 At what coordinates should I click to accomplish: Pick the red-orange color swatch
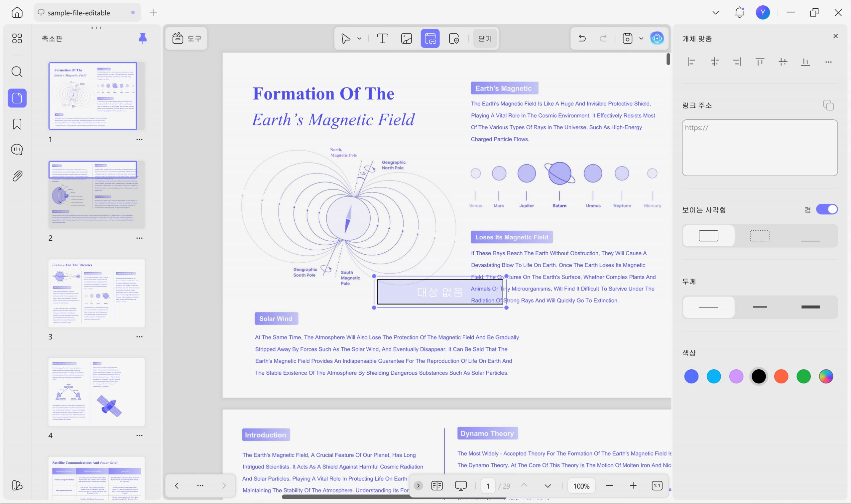click(781, 376)
